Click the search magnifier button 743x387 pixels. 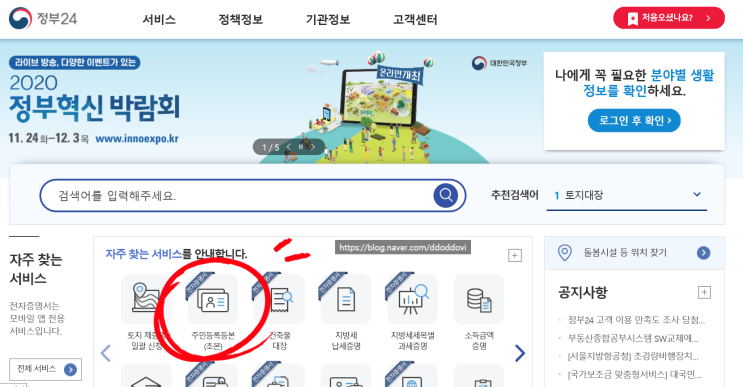(x=445, y=195)
